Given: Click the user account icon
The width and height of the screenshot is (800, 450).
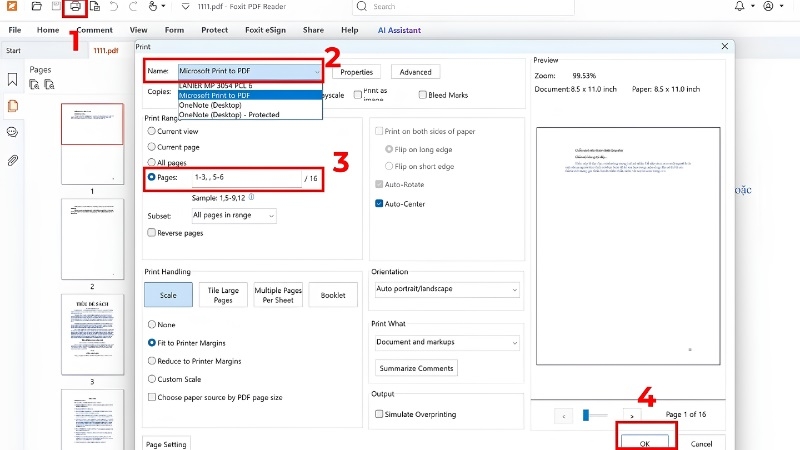Looking at the screenshot, I should click(768, 6).
